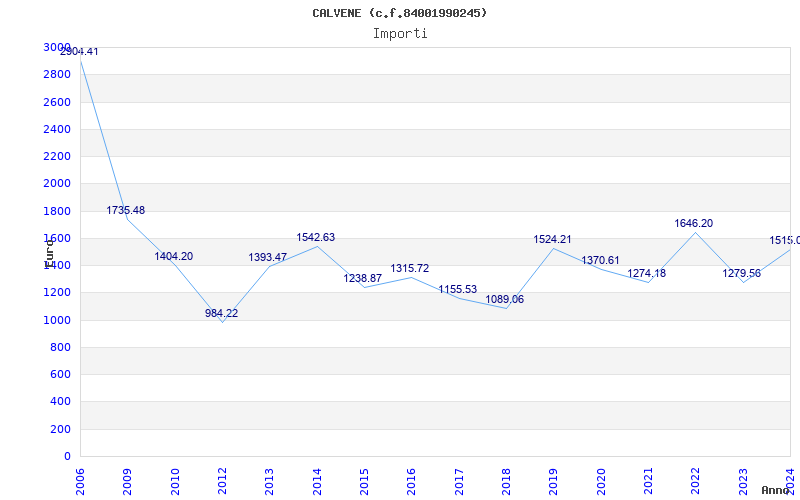Select the 1089.06 data label
Screen dimensions: 800x500
(x=505, y=299)
